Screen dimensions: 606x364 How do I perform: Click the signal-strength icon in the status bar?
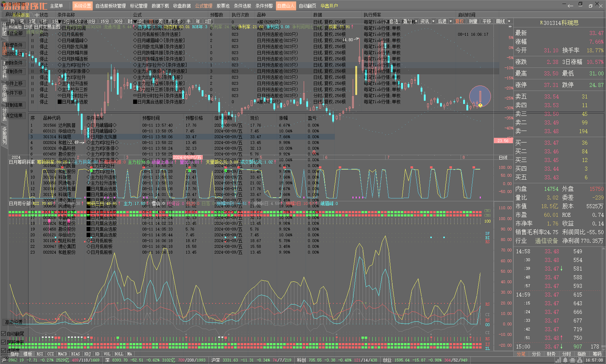[x=558, y=360]
